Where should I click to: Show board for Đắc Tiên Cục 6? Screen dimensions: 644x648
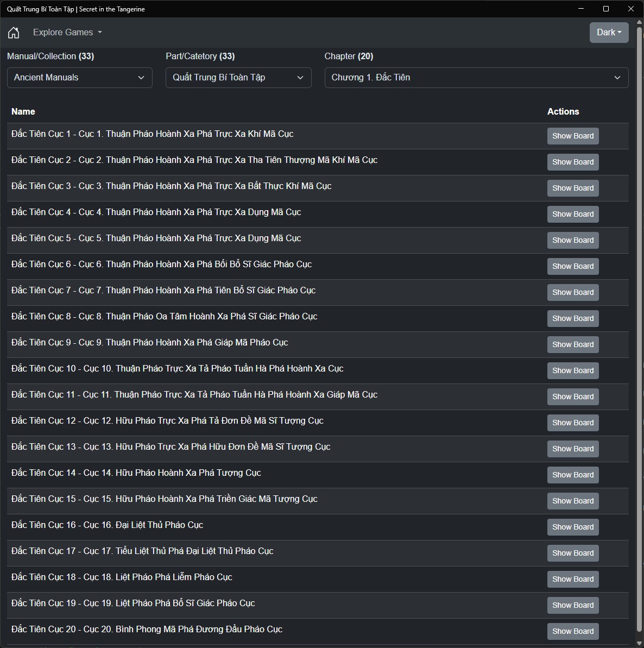[x=572, y=266]
